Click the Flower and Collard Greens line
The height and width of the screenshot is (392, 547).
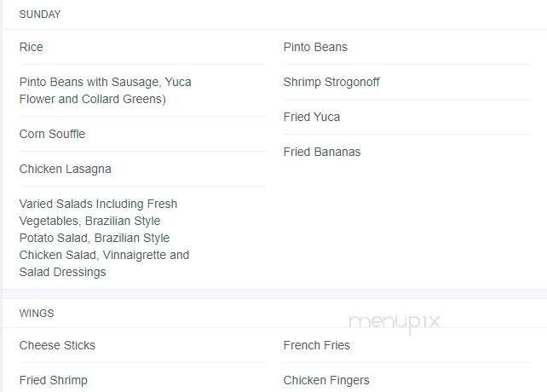tap(93, 99)
